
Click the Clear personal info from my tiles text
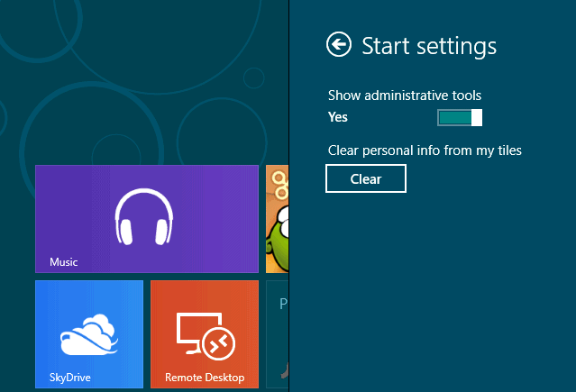click(x=425, y=150)
